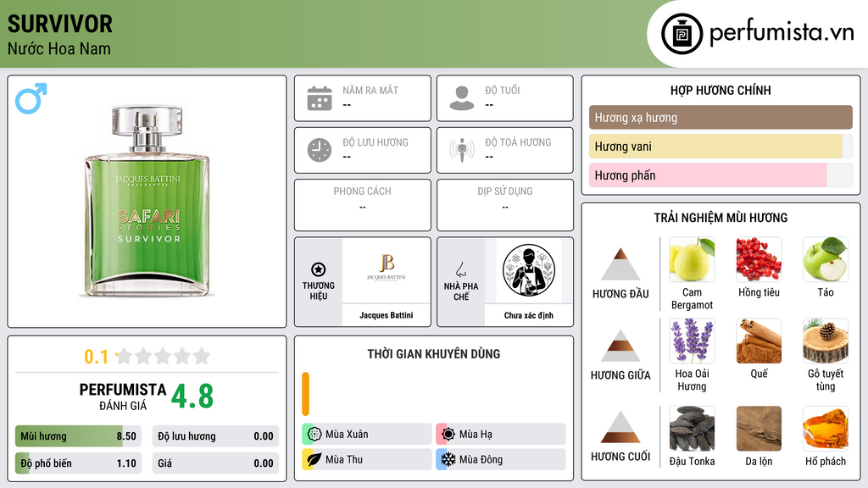868x488 pixels.
Task: Select the Quế cinnamon image
Action: point(759,341)
